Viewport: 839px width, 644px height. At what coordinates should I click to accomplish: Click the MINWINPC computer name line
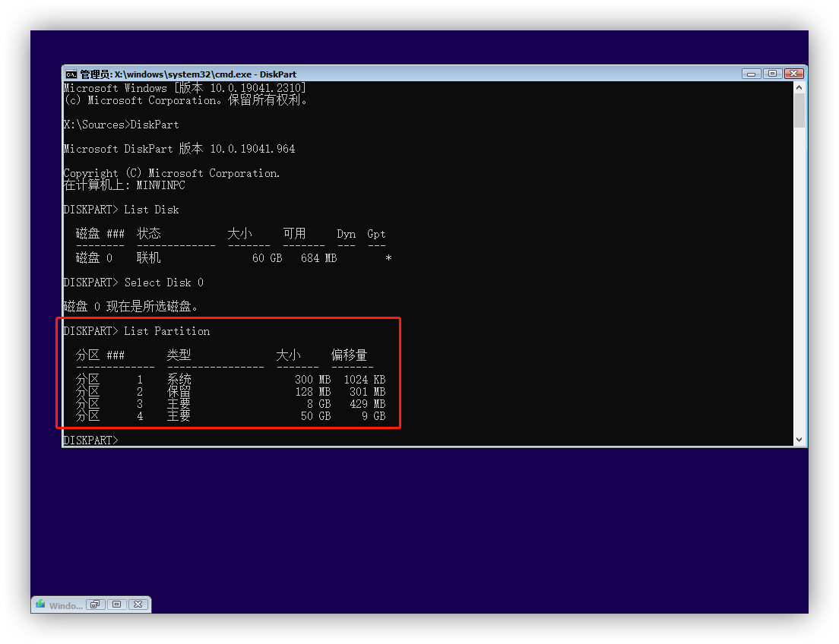[x=124, y=185]
